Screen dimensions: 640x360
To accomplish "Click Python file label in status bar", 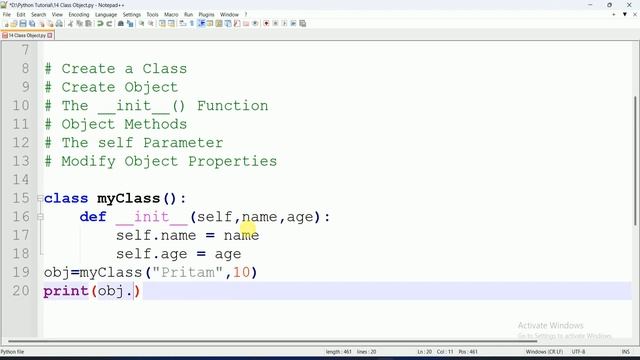I will click(x=12, y=352).
